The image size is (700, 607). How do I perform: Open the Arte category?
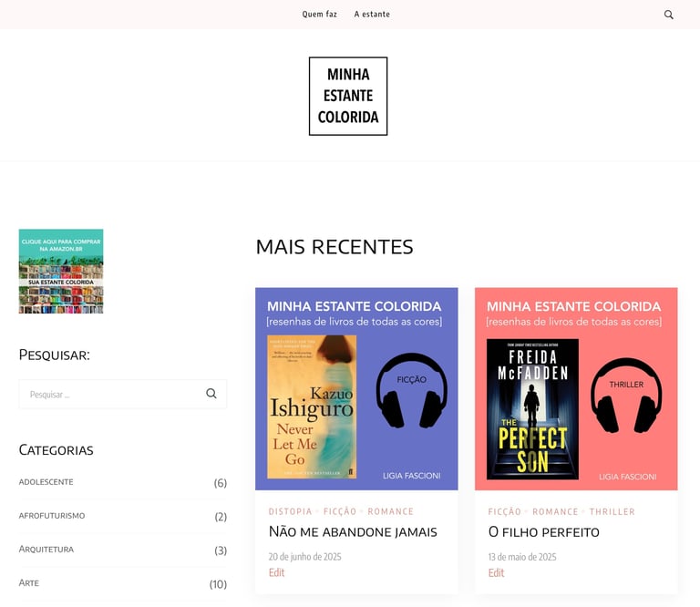pos(29,583)
